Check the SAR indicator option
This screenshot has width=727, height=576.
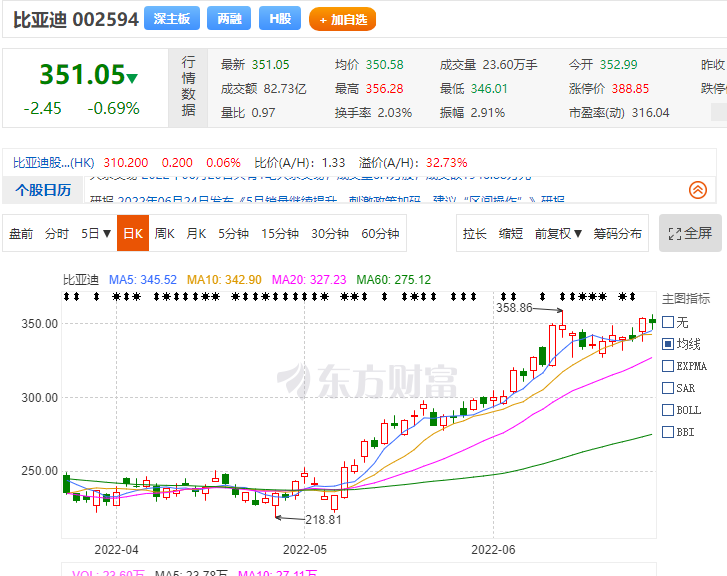(x=668, y=388)
